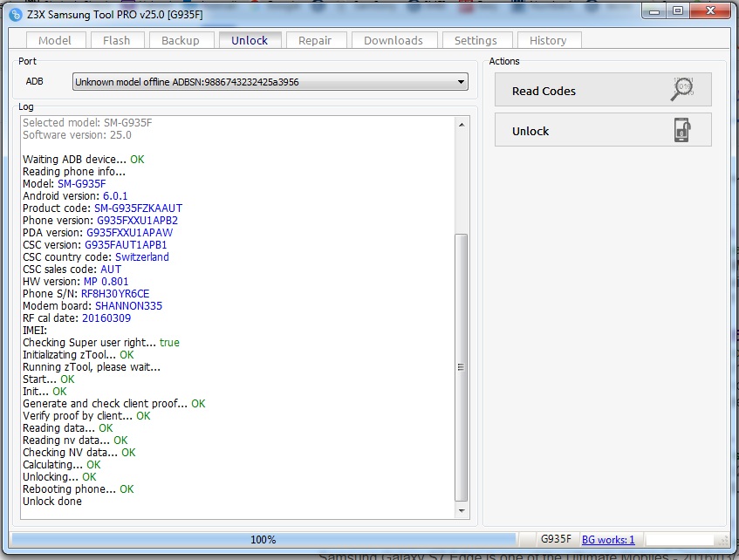Image resolution: width=739 pixels, height=560 pixels.
Task: Click the Read Codes button
Action: [x=603, y=90]
